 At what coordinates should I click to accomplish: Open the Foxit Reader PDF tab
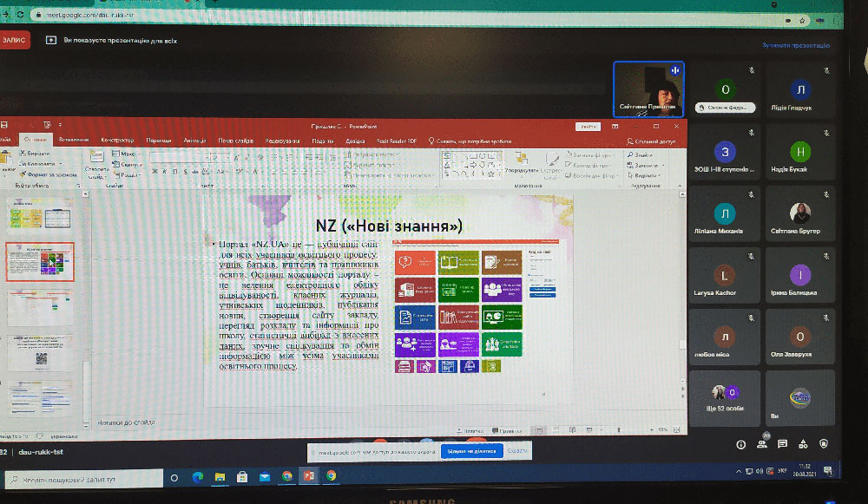(397, 141)
